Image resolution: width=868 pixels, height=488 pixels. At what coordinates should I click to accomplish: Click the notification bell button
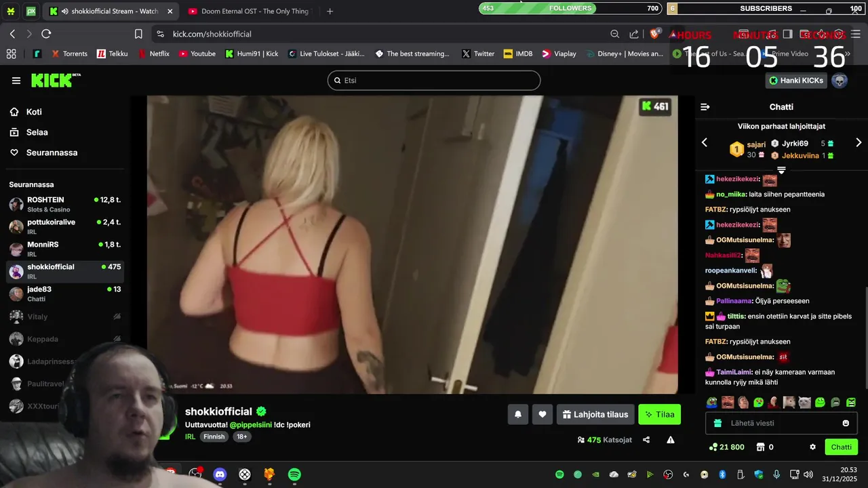click(518, 414)
